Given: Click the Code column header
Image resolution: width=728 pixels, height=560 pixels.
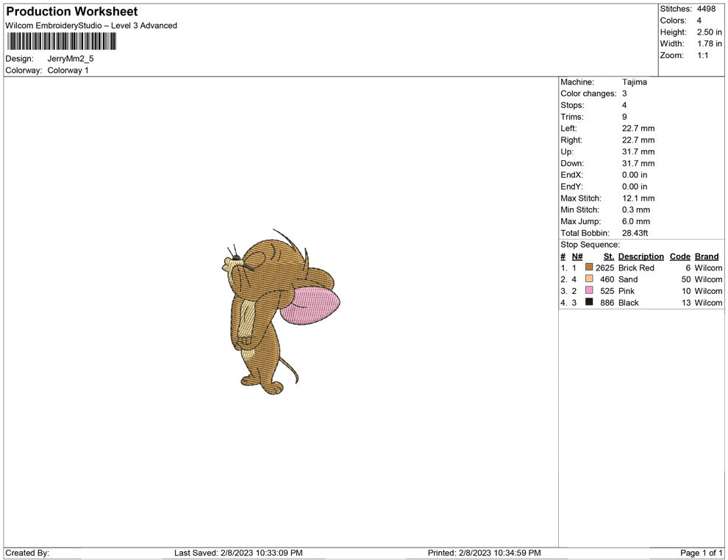Looking at the screenshot, I should 680,256.
